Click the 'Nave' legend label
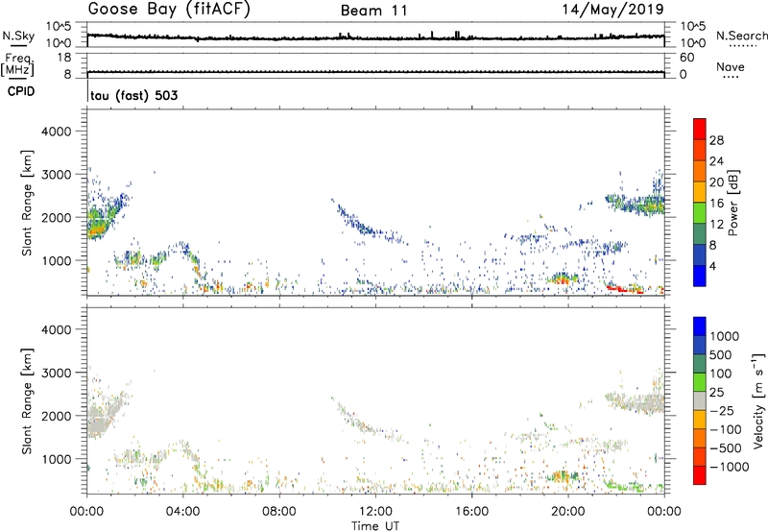 coord(731,66)
